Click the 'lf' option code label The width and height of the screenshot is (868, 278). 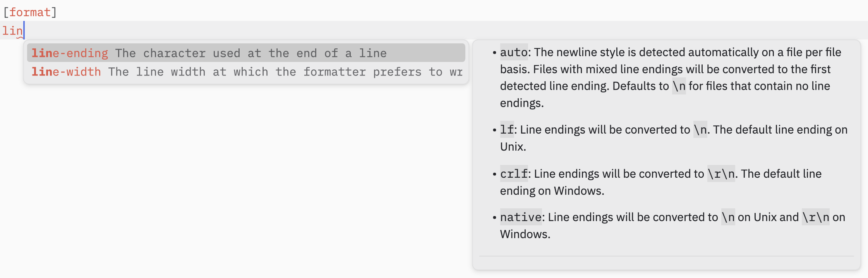click(507, 129)
